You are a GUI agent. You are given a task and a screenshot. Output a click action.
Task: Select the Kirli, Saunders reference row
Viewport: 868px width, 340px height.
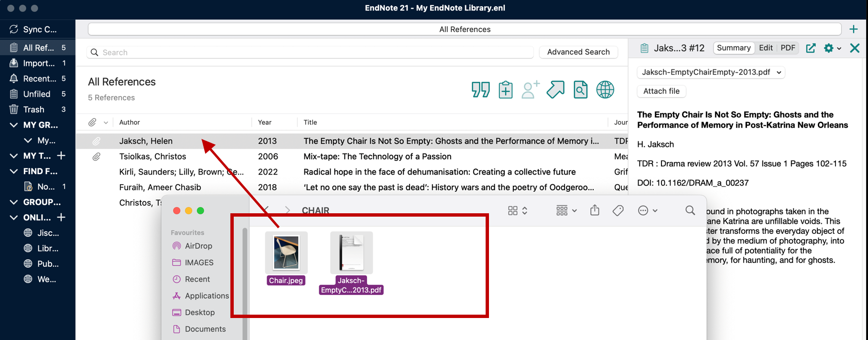[x=351, y=172]
